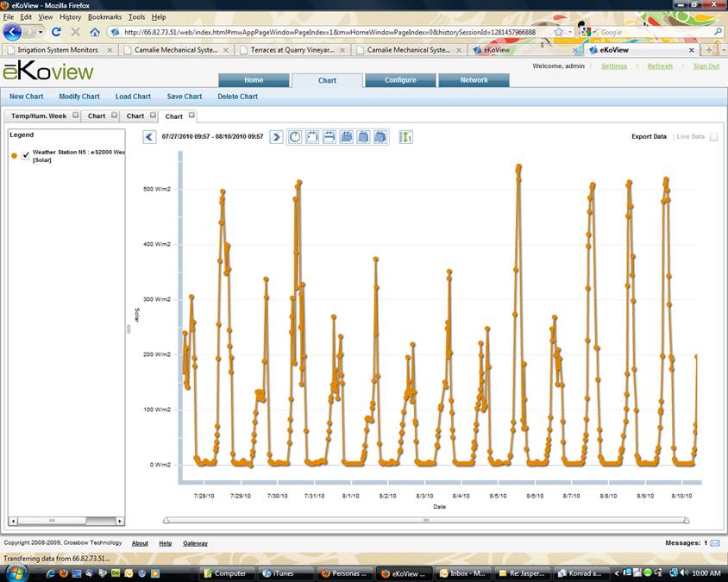The height and width of the screenshot is (582, 728).
Task: Open the Messages envelope icon
Action: point(715,543)
